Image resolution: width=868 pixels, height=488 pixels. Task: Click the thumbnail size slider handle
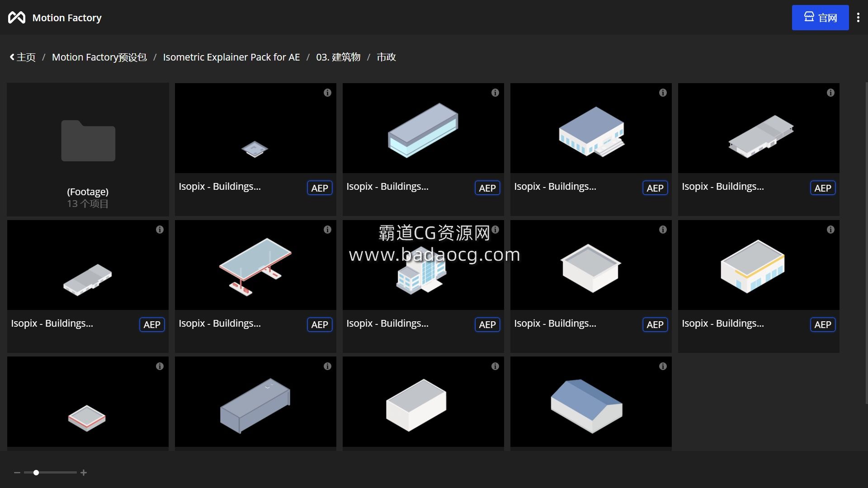click(36, 473)
